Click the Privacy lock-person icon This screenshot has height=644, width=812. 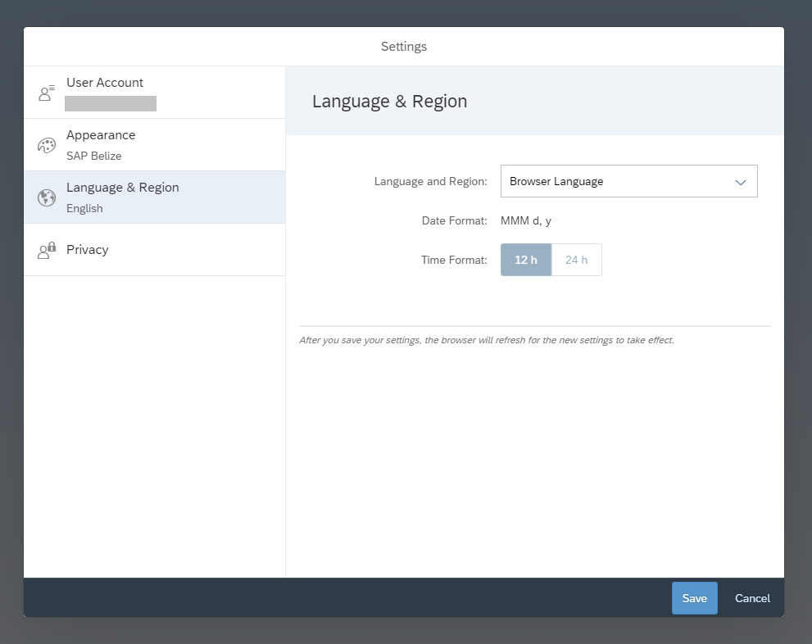pyautogui.click(x=47, y=250)
